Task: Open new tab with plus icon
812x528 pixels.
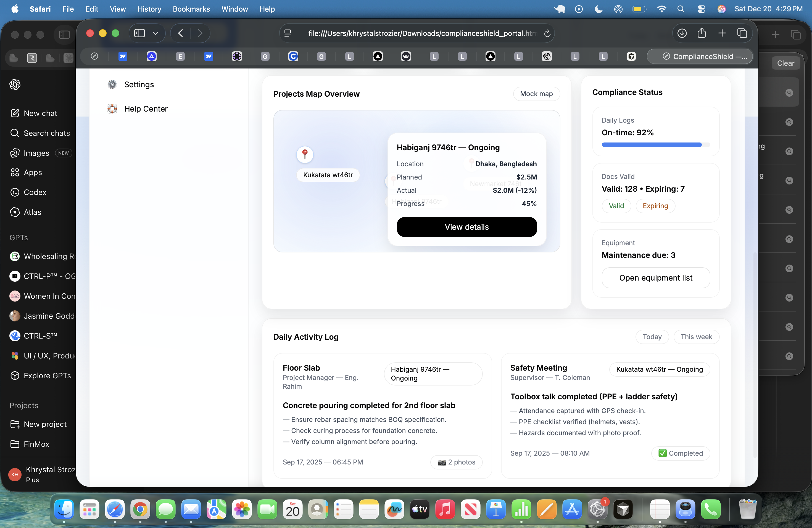Action: click(722, 33)
